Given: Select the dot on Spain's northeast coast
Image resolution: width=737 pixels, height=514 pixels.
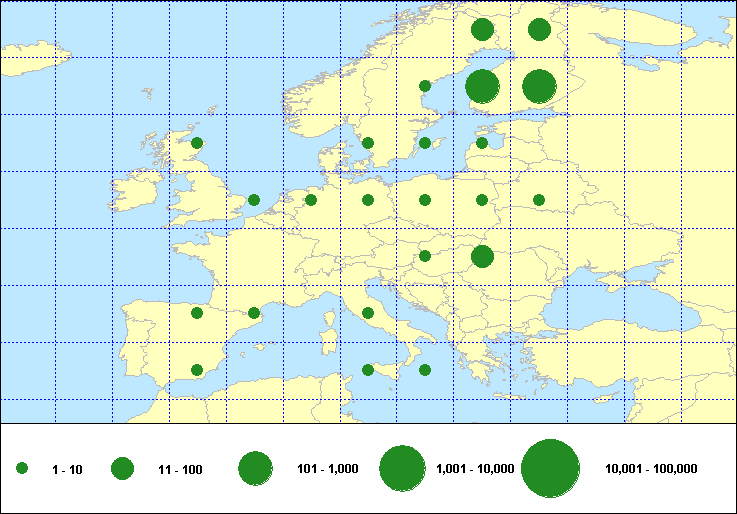Looking at the screenshot, I should (x=254, y=313).
